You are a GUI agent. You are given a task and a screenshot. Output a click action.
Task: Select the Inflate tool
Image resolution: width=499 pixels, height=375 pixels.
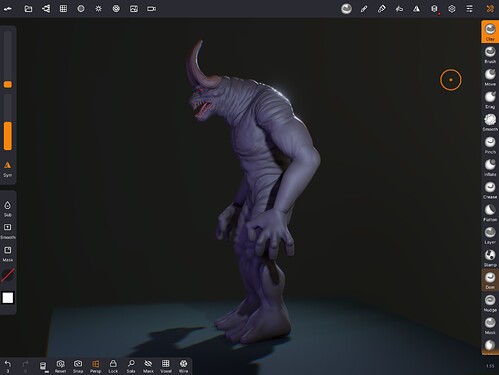pyautogui.click(x=490, y=167)
